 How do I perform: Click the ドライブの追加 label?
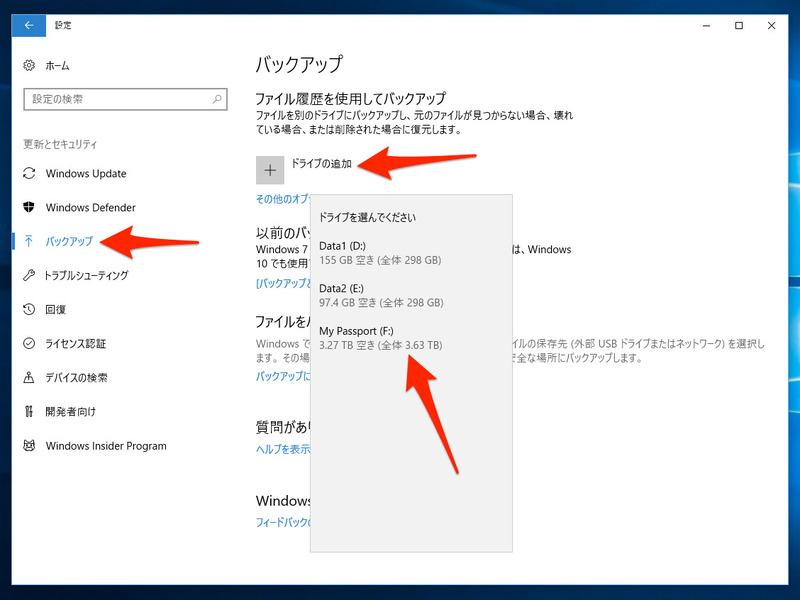pos(321,164)
